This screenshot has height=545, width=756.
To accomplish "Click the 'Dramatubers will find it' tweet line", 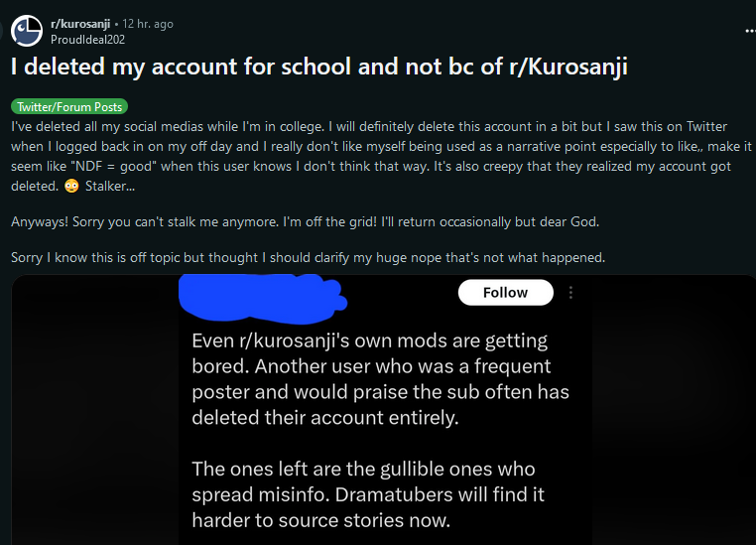I will [x=440, y=494].
